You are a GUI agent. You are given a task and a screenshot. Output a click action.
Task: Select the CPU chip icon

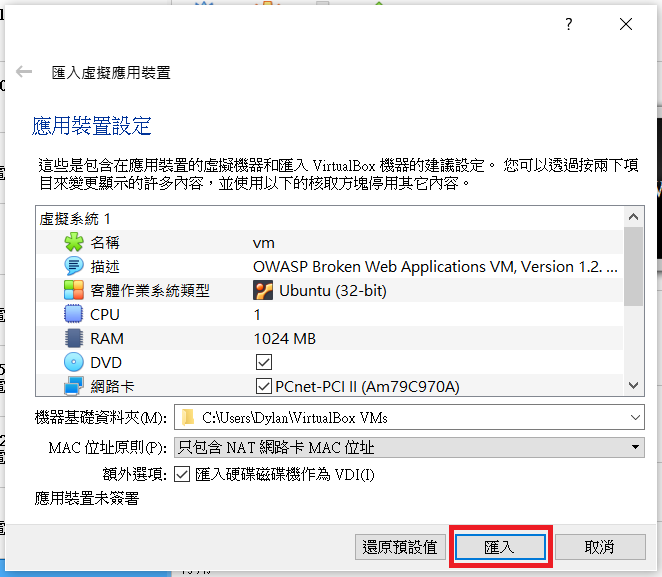pos(74,314)
